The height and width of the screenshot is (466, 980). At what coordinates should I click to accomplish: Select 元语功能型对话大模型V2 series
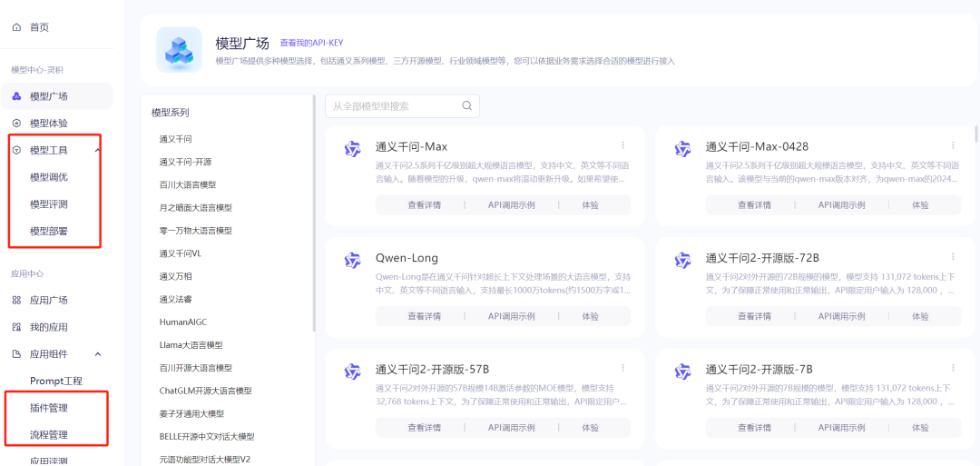(x=205, y=459)
